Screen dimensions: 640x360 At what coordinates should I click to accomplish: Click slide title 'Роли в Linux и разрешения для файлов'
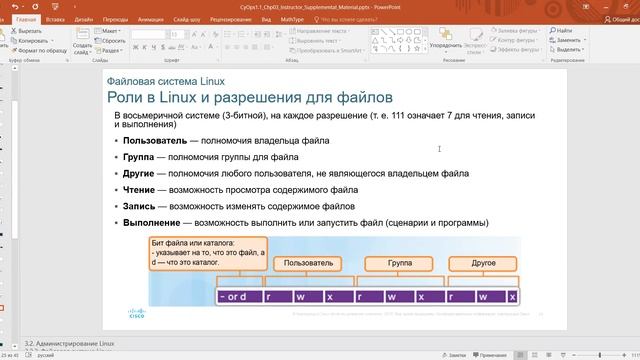pos(250,97)
